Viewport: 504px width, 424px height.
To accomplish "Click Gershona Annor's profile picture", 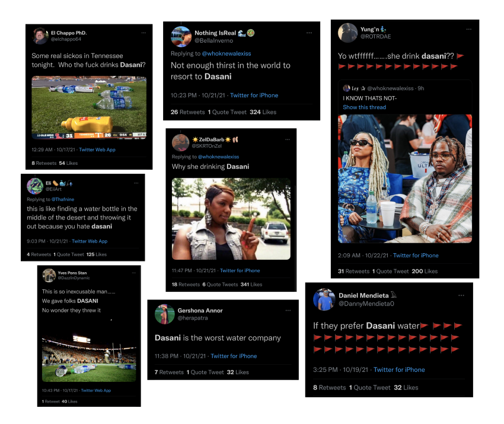I will (165, 314).
